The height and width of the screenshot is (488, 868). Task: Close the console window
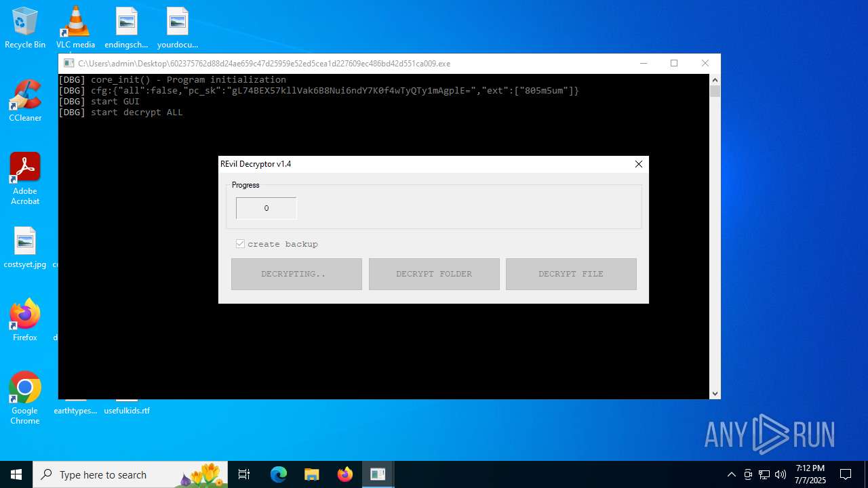(705, 63)
